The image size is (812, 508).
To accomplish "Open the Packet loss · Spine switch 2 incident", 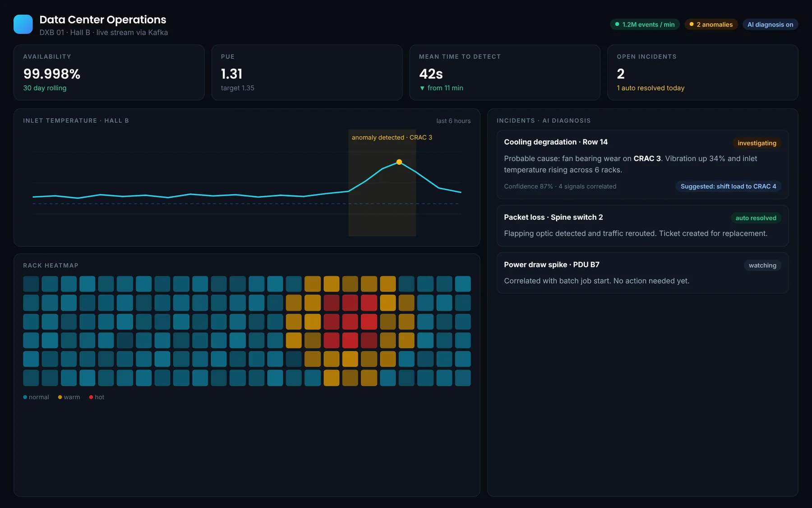I will tap(642, 226).
